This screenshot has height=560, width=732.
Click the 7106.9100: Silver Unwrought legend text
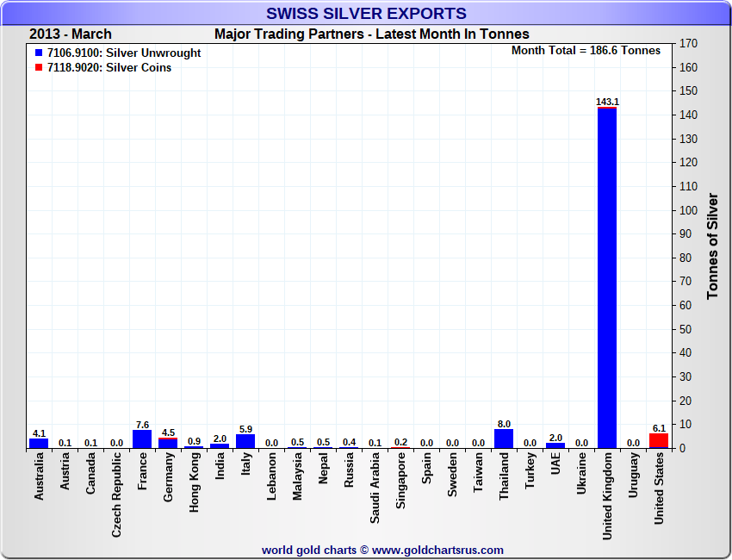click(124, 53)
